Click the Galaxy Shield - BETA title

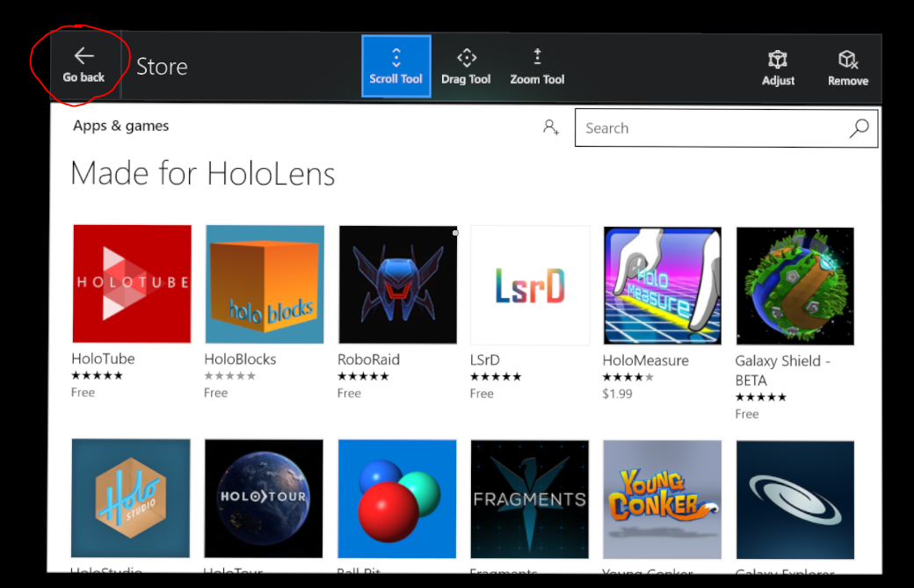click(x=782, y=371)
